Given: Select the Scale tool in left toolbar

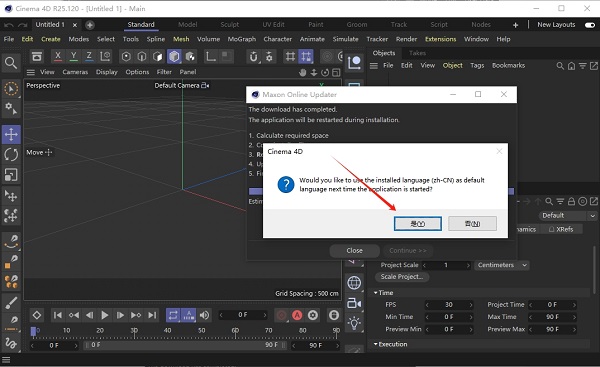Looking at the screenshot, I should point(11,175).
